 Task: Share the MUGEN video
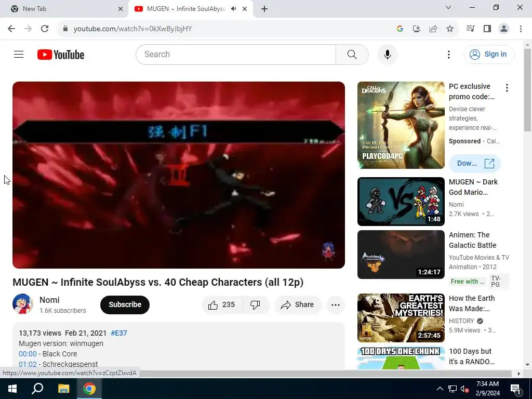click(x=298, y=304)
